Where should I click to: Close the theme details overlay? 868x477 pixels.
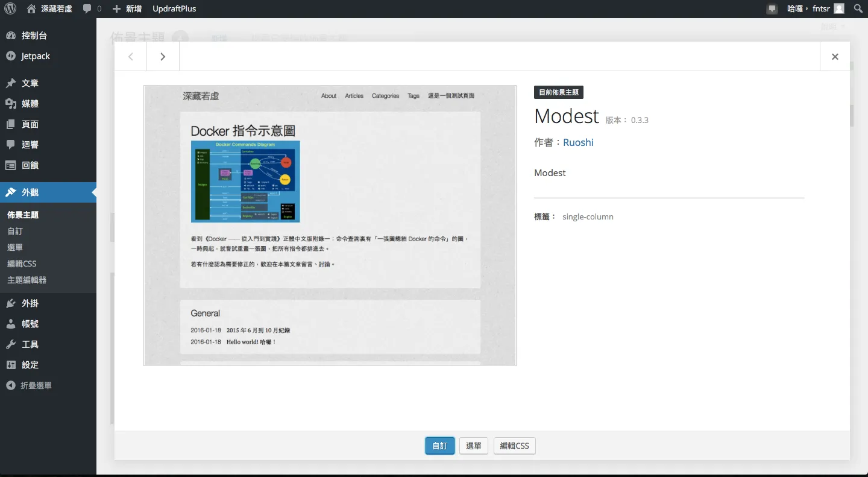(835, 57)
